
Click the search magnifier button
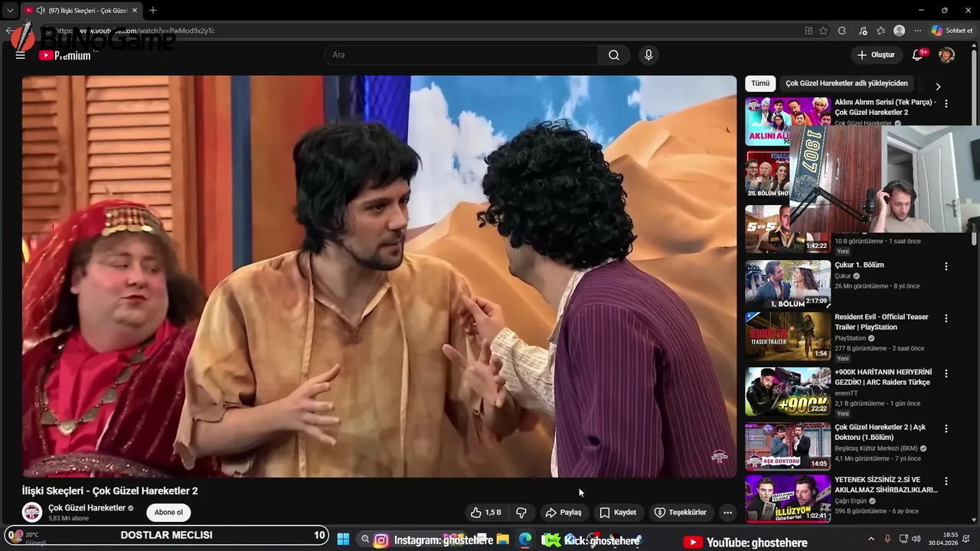tap(614, 55)
